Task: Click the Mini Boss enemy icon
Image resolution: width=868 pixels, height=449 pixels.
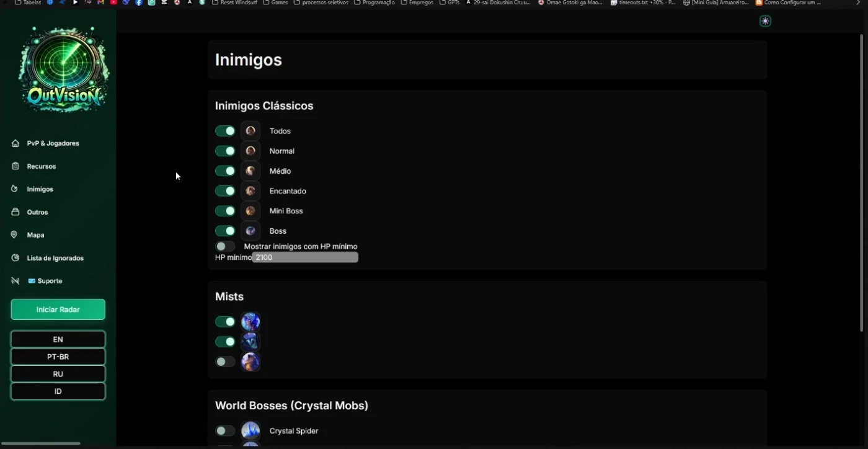Action: point(250,211)
